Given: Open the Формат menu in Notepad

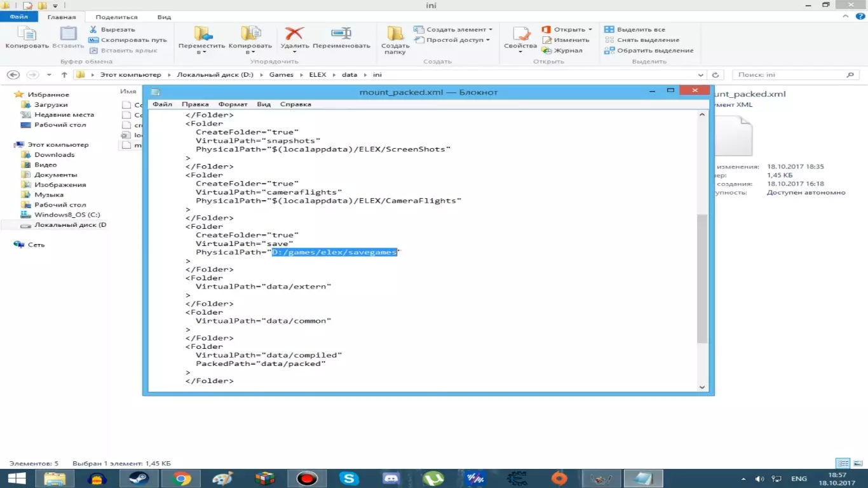Looking at the screenshot, I should 233,104.
